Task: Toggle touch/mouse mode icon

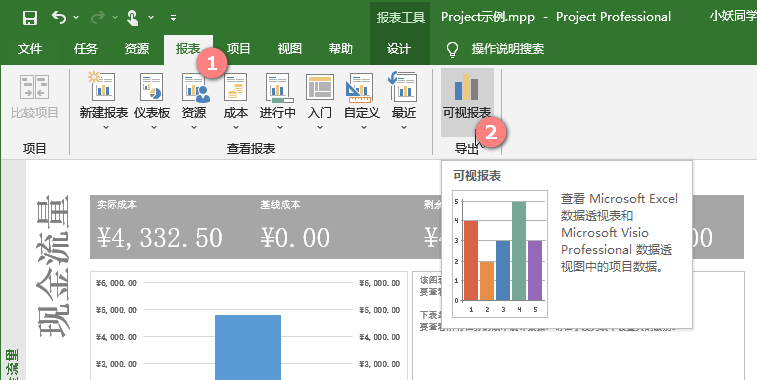Action: pyautogui.click(x=132, y=18)
